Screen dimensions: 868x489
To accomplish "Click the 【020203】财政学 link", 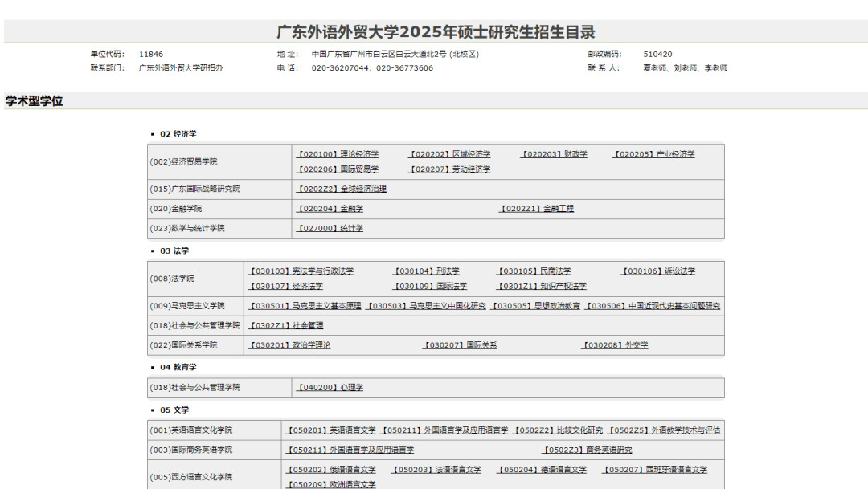I will click(554, 154).
